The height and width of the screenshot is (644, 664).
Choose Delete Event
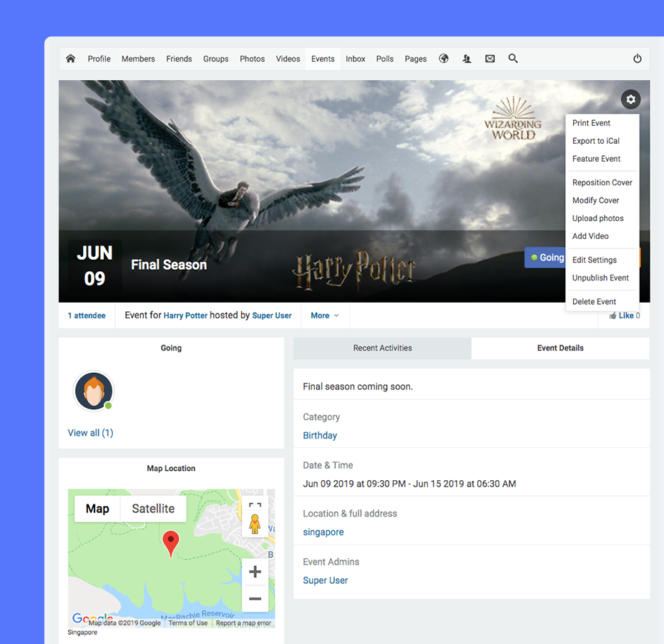(x=594, y=301)
